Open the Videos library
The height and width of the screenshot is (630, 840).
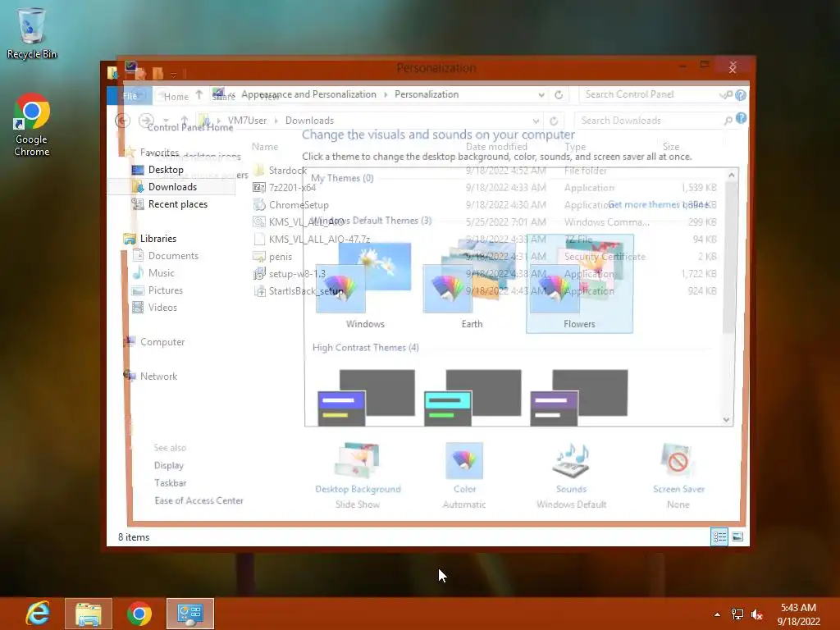(x=162, y=307)
